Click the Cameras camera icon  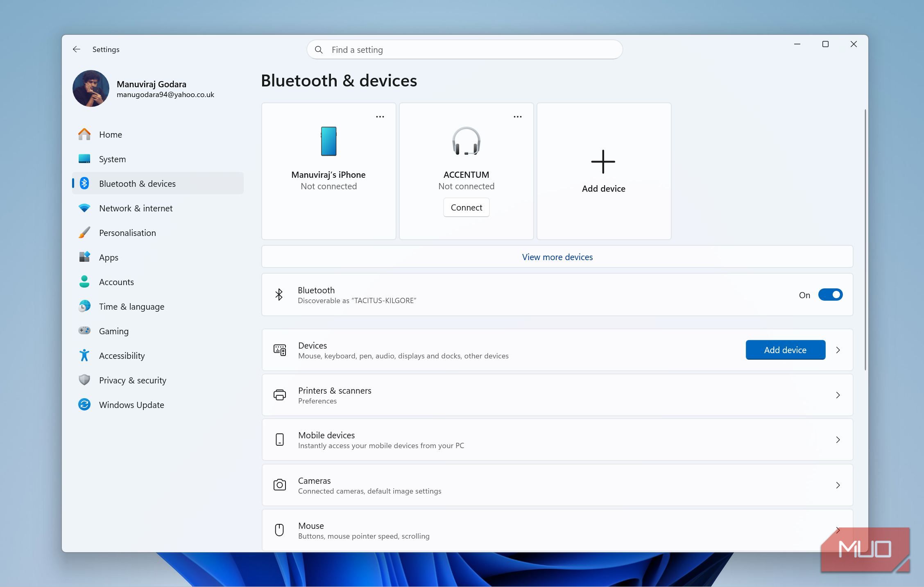[x=280, y=485]
